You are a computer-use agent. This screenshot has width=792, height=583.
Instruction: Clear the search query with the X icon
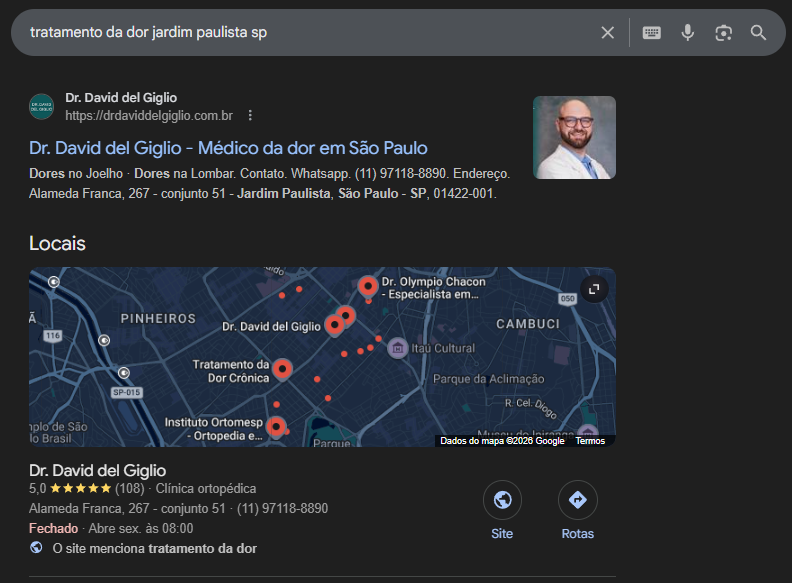tap(608, 33)
